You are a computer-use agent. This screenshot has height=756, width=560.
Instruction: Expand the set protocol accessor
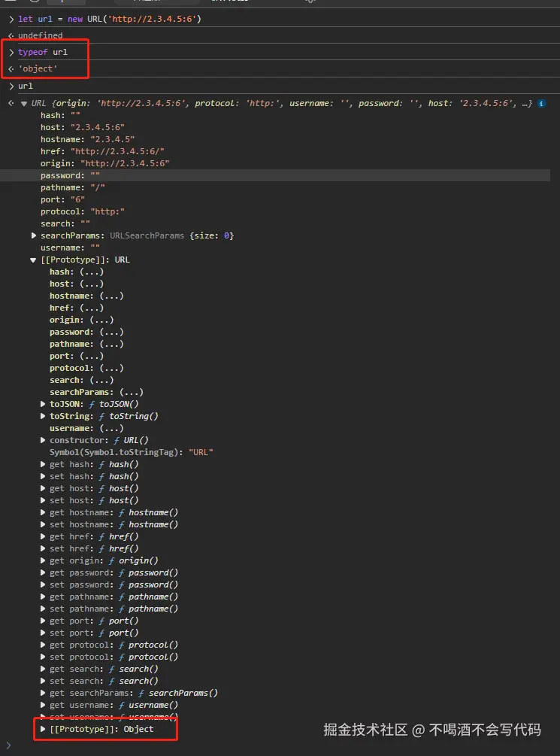click(x=43, y=657)
